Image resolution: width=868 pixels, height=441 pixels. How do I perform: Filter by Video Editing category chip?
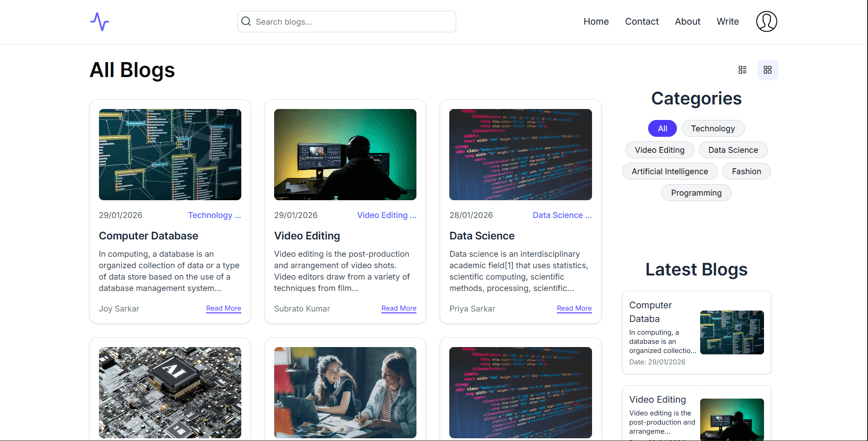point(660,150)
